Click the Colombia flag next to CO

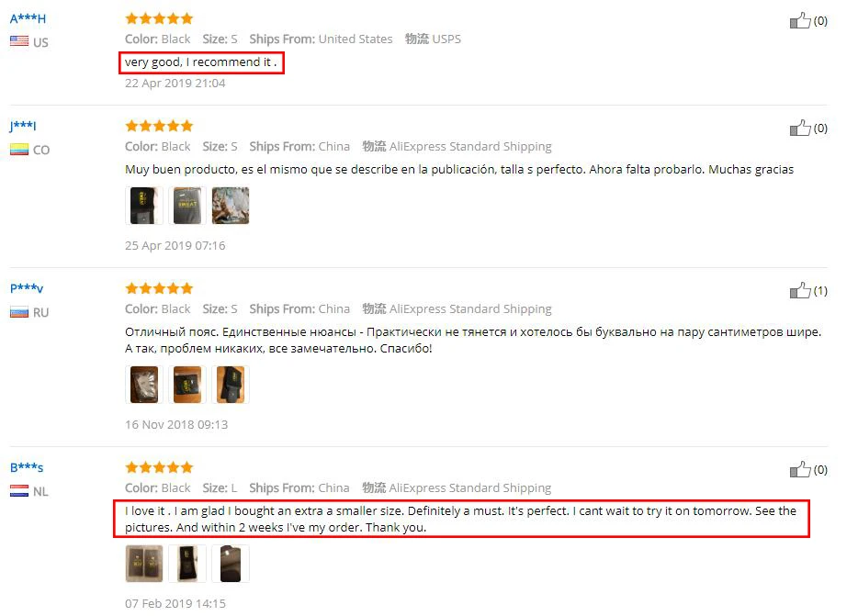coord(19,149)
